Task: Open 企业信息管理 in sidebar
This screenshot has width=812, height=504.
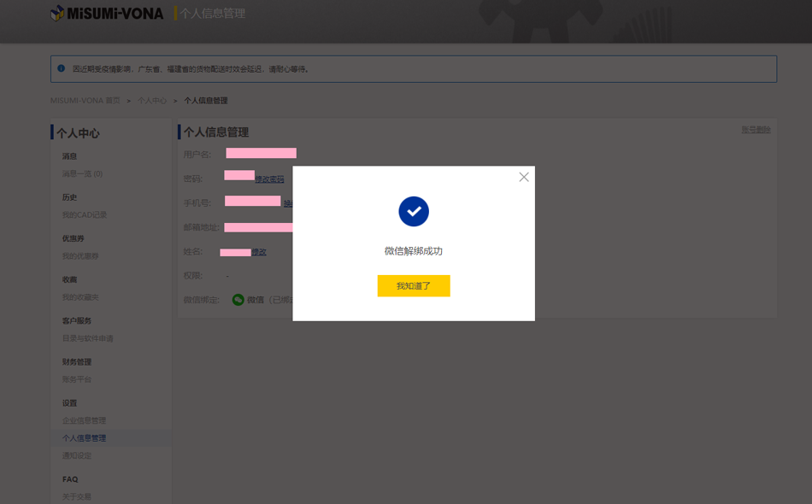Action: coord(84,420)
